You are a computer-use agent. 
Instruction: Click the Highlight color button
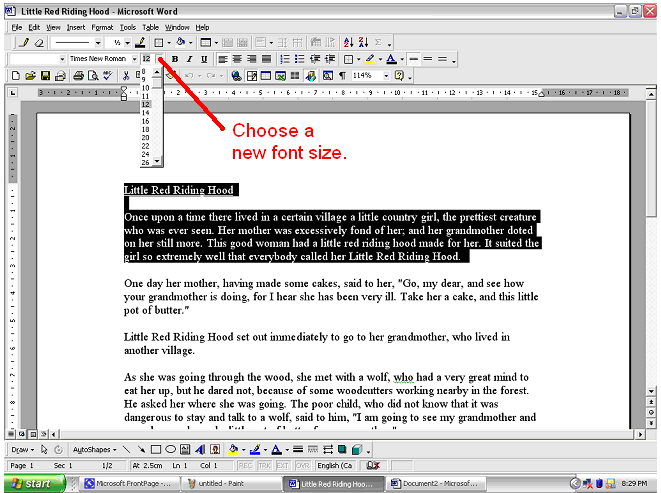click(370, 59)
